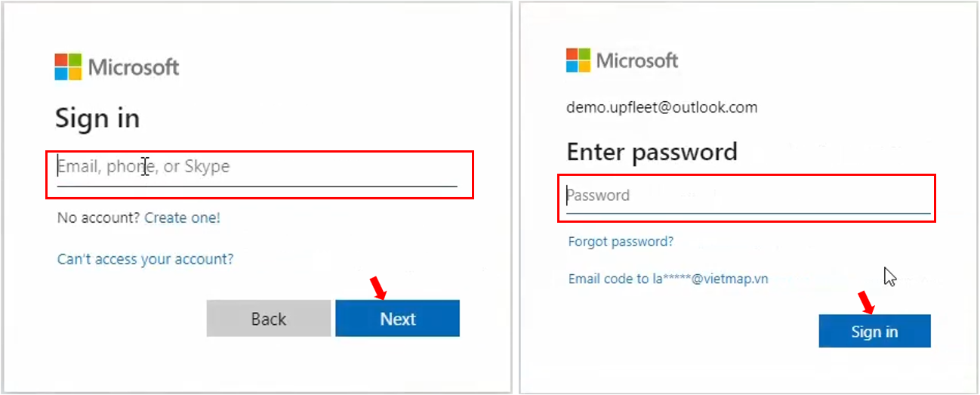Go back with the gray Back button

(x=269, y=319)
